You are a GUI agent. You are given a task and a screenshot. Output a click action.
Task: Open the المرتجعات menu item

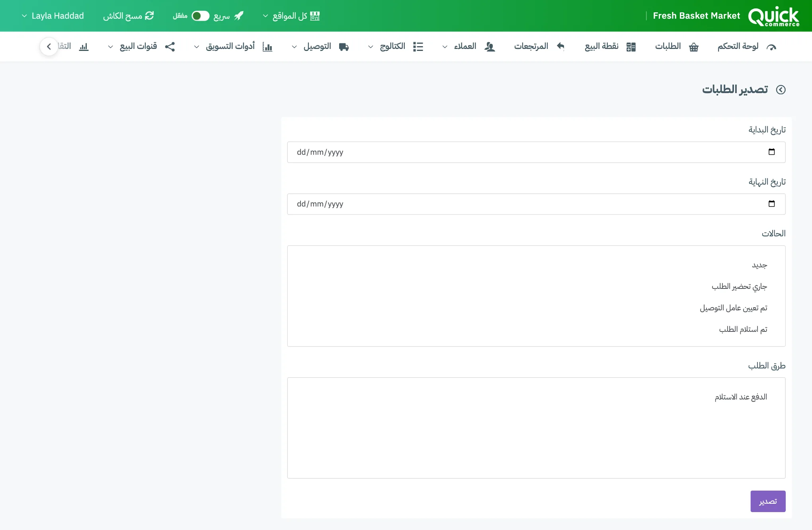[539, 47]
